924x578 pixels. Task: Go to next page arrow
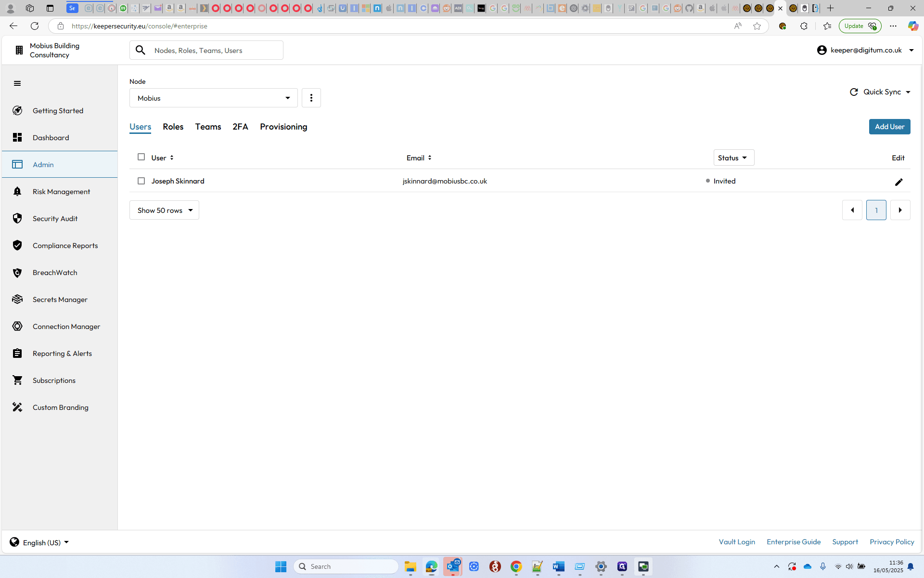coord(900,210)
